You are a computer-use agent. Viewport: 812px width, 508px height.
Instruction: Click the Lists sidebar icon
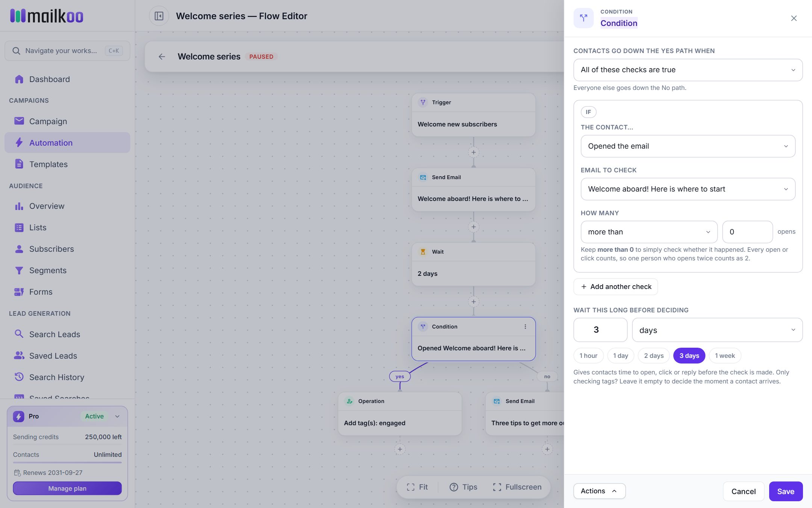[19, 228]
